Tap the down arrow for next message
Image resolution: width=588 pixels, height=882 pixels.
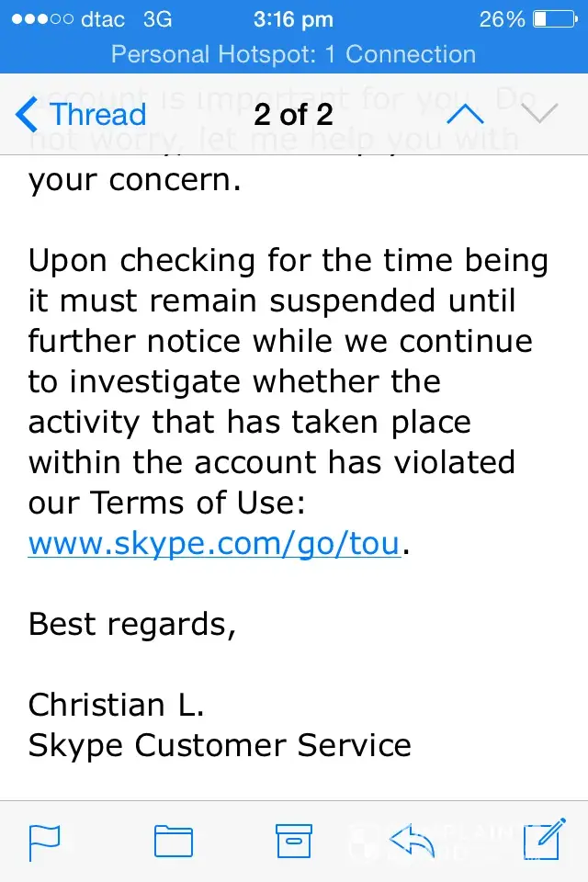(x=539, y=114)
